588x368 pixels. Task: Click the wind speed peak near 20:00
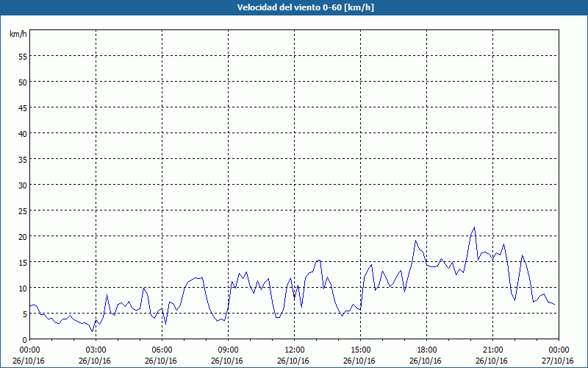click(474, 227)
